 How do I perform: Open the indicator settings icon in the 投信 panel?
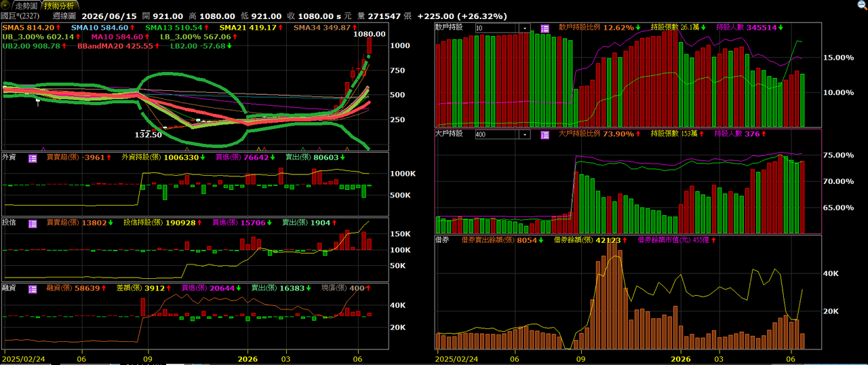33,223
